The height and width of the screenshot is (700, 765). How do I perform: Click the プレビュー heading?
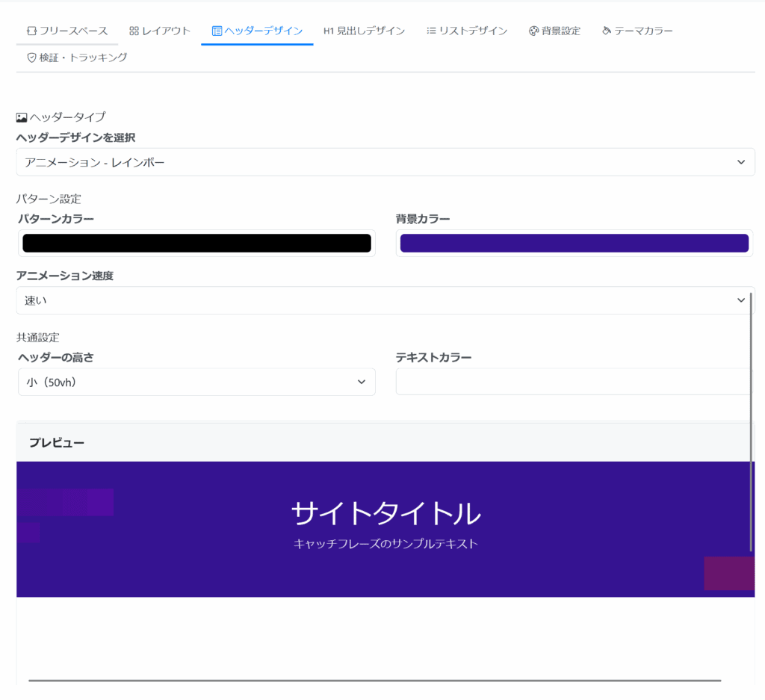(x=57, y=442)
